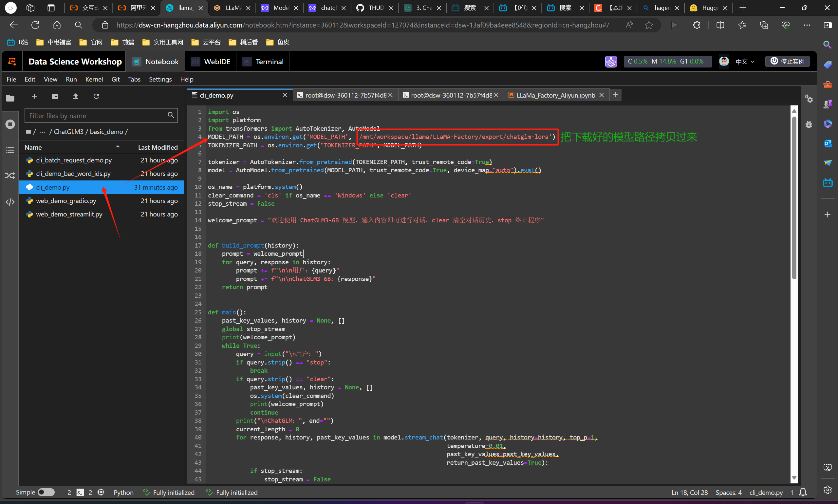Open the Settings menu
Screen dimensions: 838x504
pos(160,79)
